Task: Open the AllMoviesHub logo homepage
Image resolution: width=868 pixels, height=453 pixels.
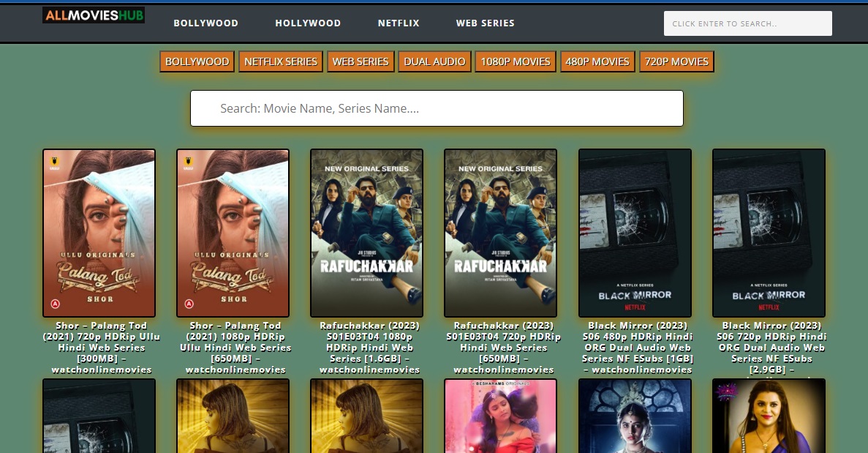Action: (x=93, y=15)
